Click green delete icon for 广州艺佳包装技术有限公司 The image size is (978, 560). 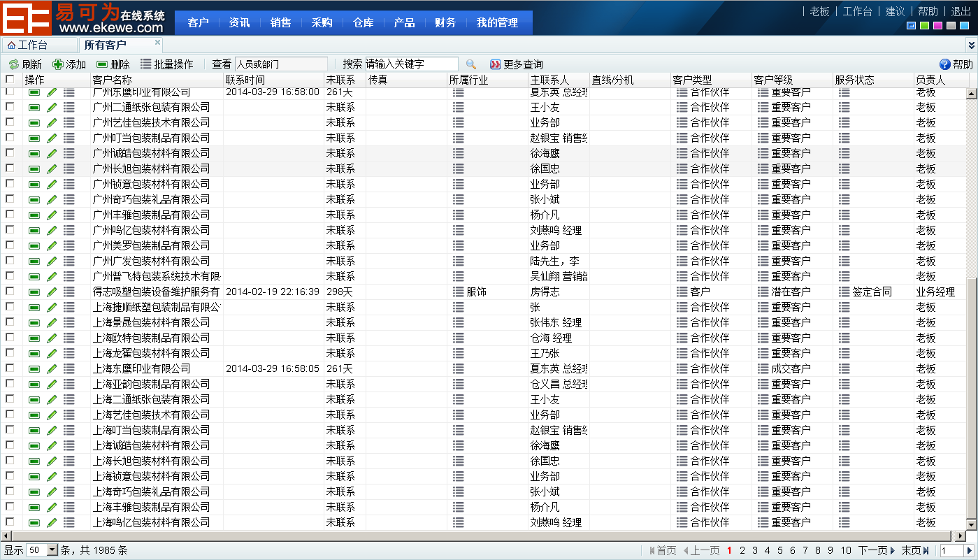pos(34,123)
